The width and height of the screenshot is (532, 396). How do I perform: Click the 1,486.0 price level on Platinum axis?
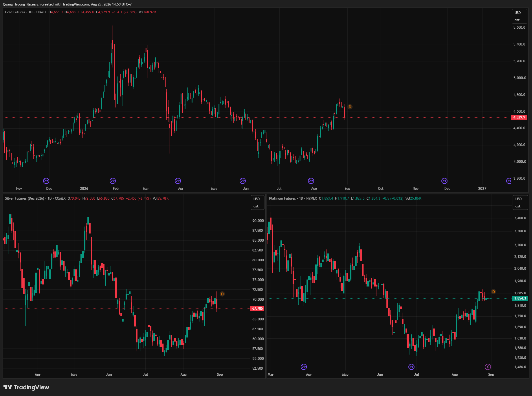pos(520,367)
